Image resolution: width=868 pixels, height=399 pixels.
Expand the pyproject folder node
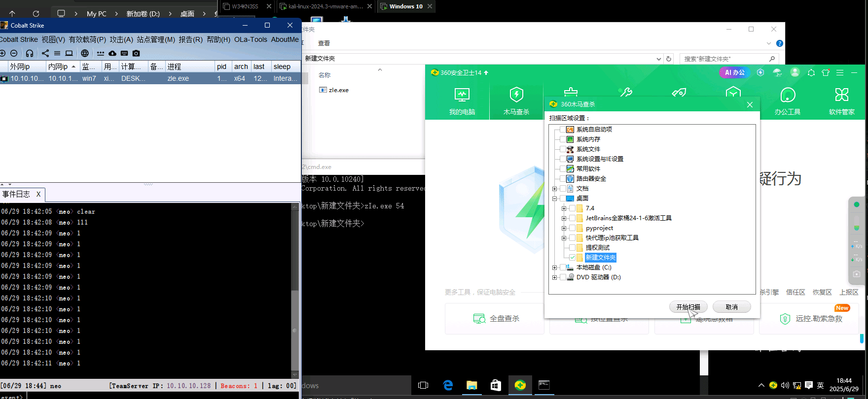pyautogui.click(x=564, y=228)
